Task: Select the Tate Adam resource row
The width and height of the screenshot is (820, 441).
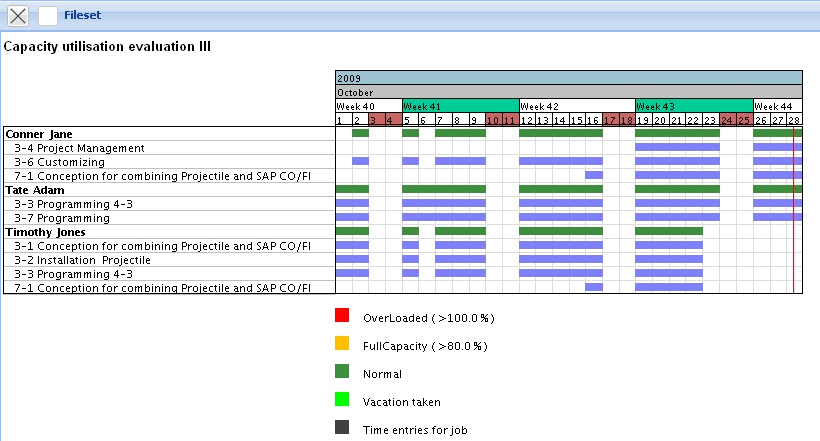Action: click(32, 190)
